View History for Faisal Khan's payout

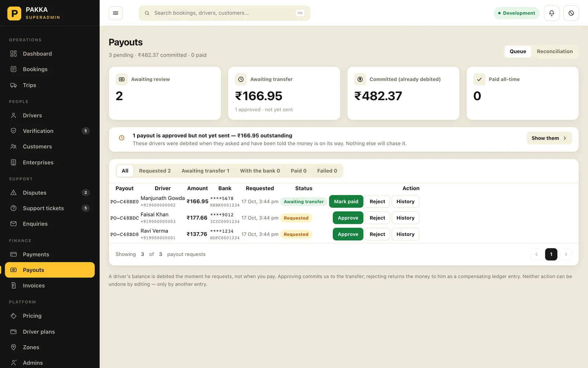(x=405, y=218)
